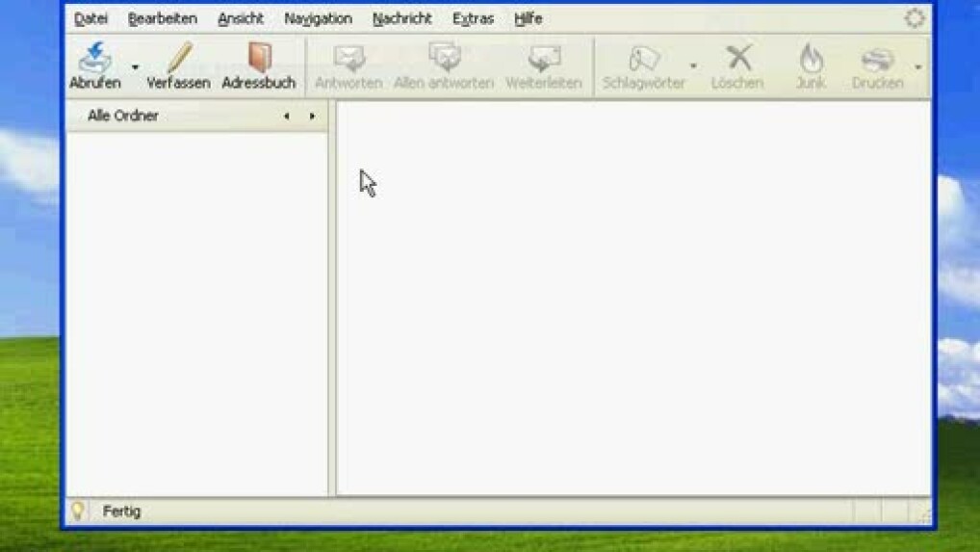Mark as Junk with flame icon
The width and height of the screenshot is (980, 552).
(x=811, y=59)
